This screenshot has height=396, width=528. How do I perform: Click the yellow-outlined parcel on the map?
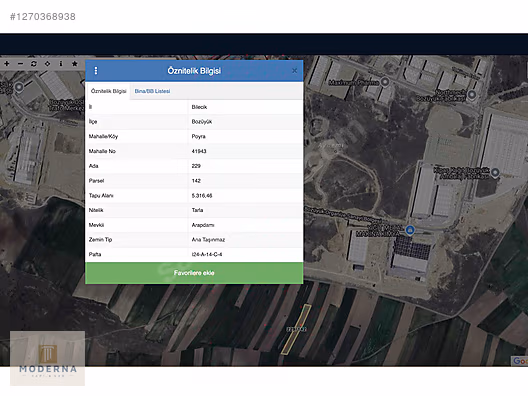pos(296,329)
